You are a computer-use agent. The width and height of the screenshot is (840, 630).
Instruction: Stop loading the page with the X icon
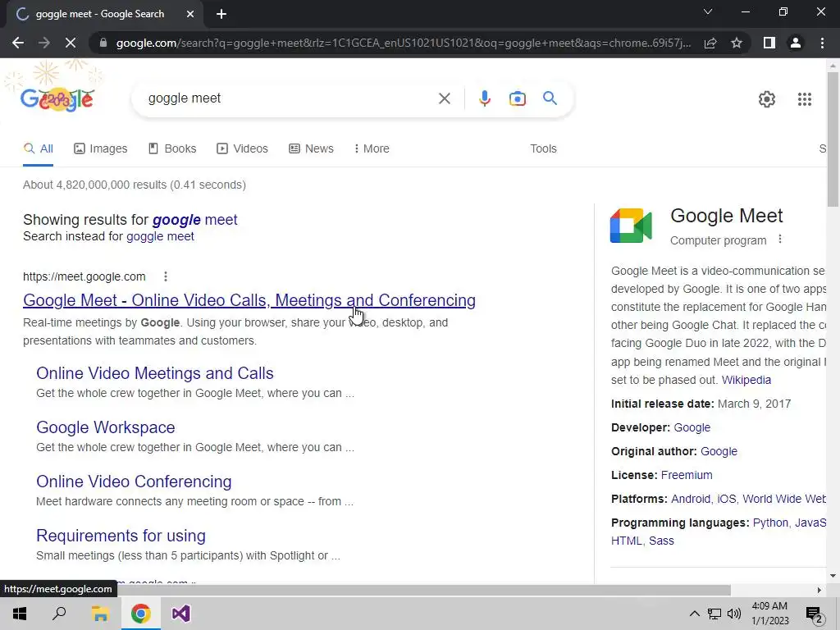(x=71, y=43)
